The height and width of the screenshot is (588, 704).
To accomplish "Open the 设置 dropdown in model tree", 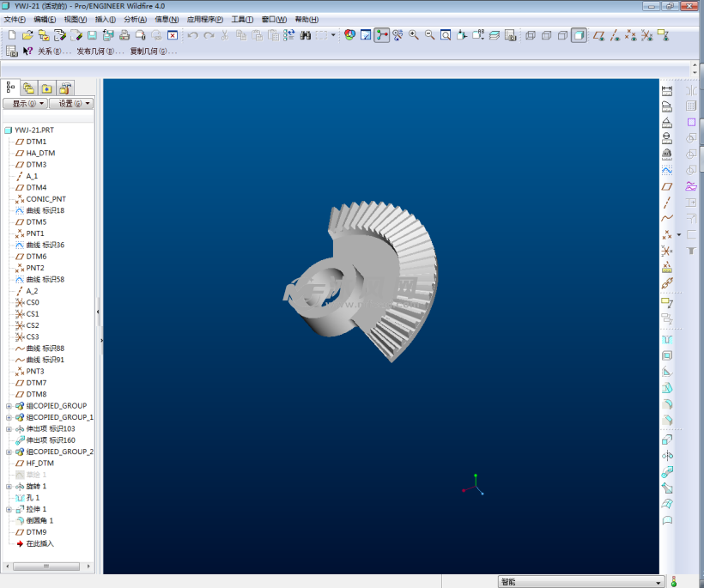I will click(x=70, y=104).
